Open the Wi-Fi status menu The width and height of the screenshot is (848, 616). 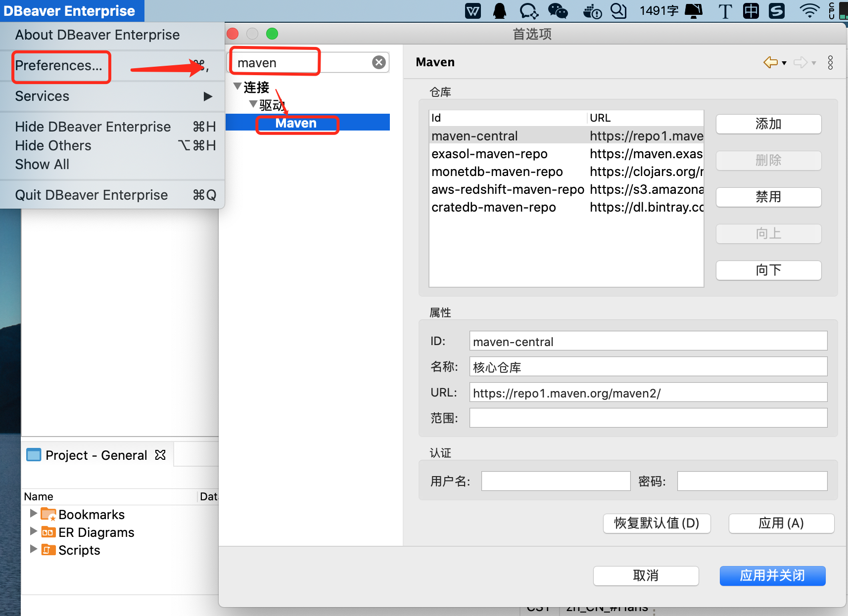coord(809,10)
